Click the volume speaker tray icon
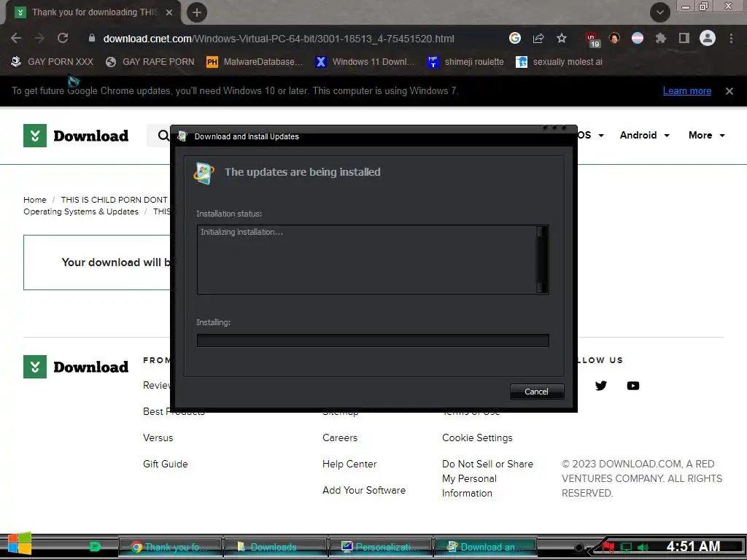 pyautogui.click(x=643, y=547)
